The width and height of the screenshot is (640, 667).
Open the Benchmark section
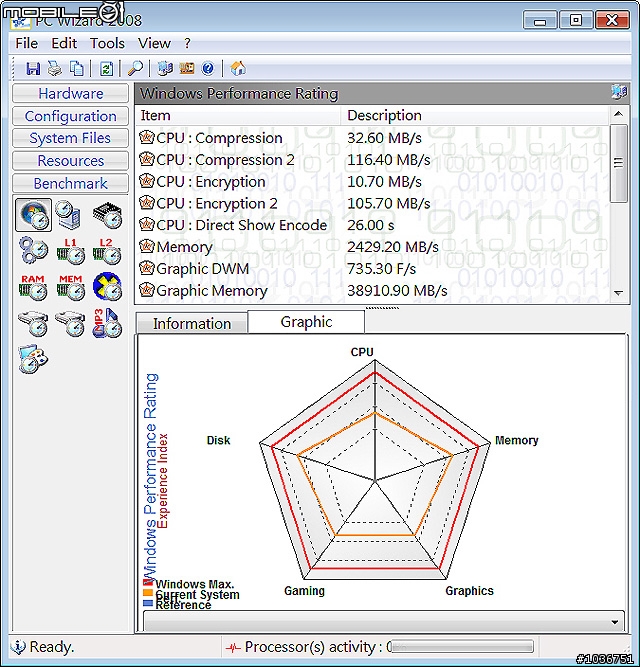pyautogui.click(x=71, y=183)
